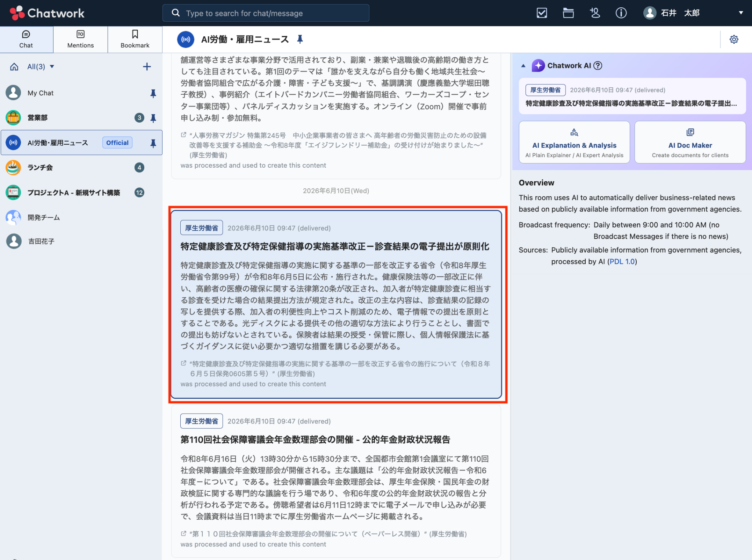
Task: Open the 開発チーム chat room
Action: (81, 218)
